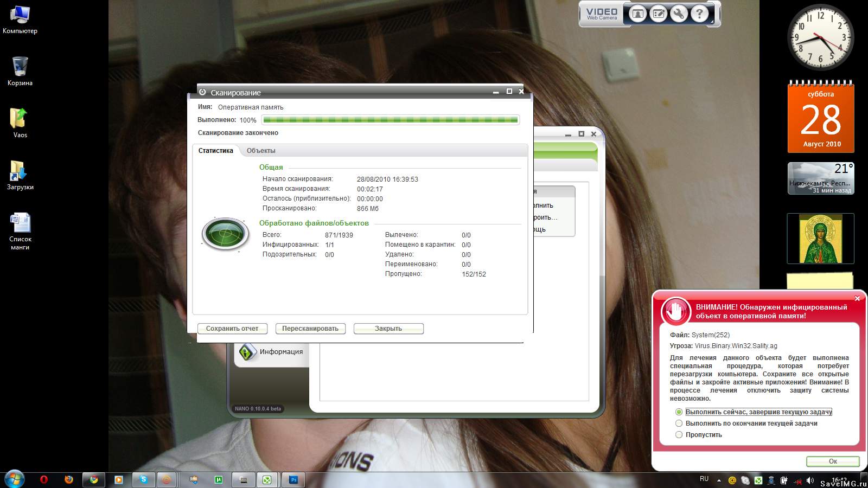Click Закрыть in the scan window

click(x=388, y=329)
